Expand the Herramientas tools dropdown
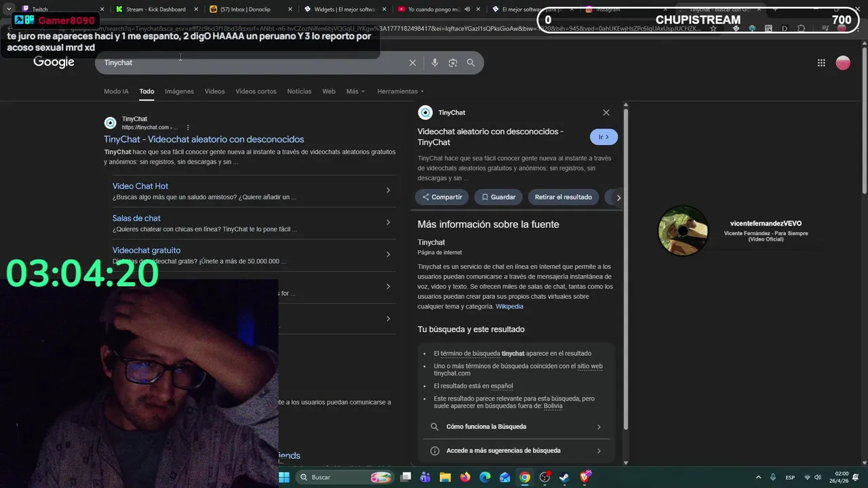This screenshot has height=488, width=868. pyautogui.click(x=400, y=91)
